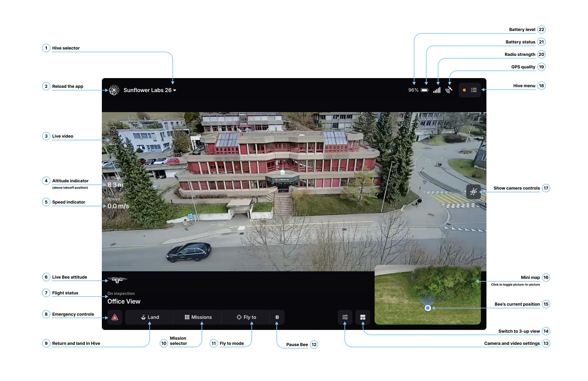Click the GPS quality satellite icon
Viewport: 588px width, 381px height.
[x=449, y=90]
